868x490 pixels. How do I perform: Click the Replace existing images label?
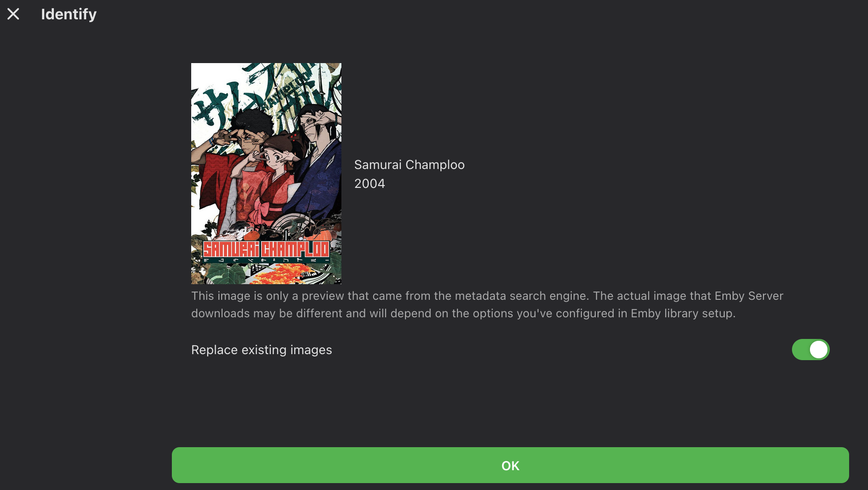[x=261, y=350]
